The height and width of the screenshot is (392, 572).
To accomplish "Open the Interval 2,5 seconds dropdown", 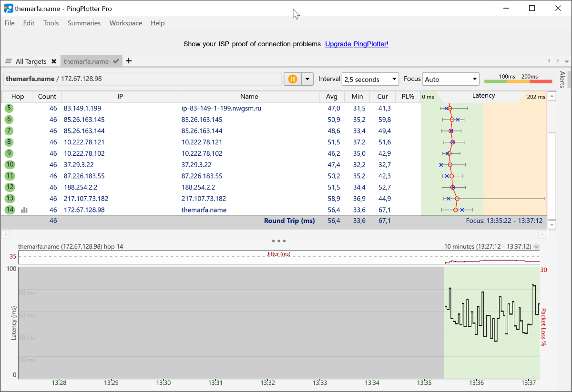I will (370, 79).
